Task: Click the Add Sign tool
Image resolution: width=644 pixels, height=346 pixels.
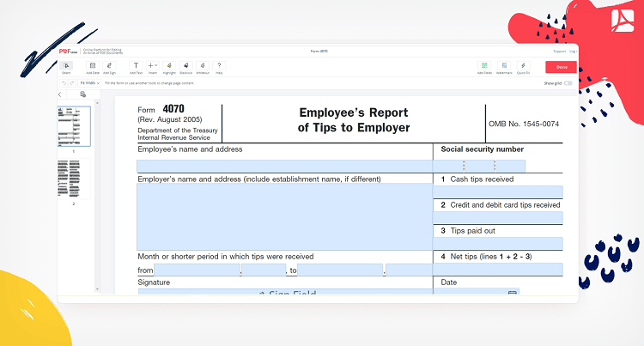Action: pos(109,67)
